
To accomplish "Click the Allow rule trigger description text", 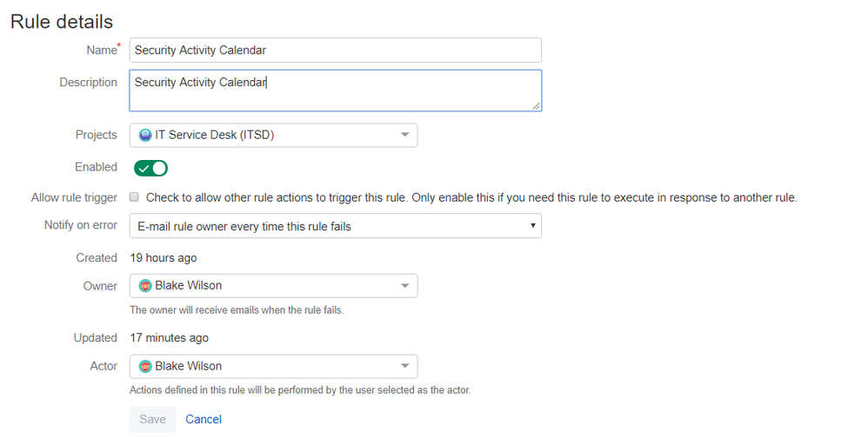I will (471, 197).
